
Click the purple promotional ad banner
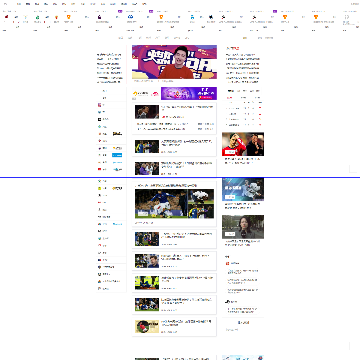tap(189, 94)
